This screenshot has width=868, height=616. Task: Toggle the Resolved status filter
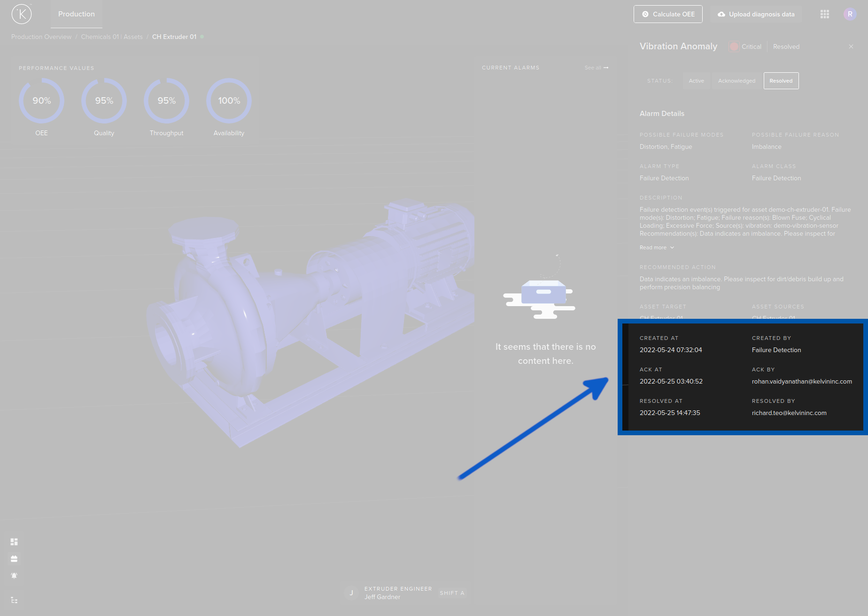pyautogui.click(x=781, y=81)
